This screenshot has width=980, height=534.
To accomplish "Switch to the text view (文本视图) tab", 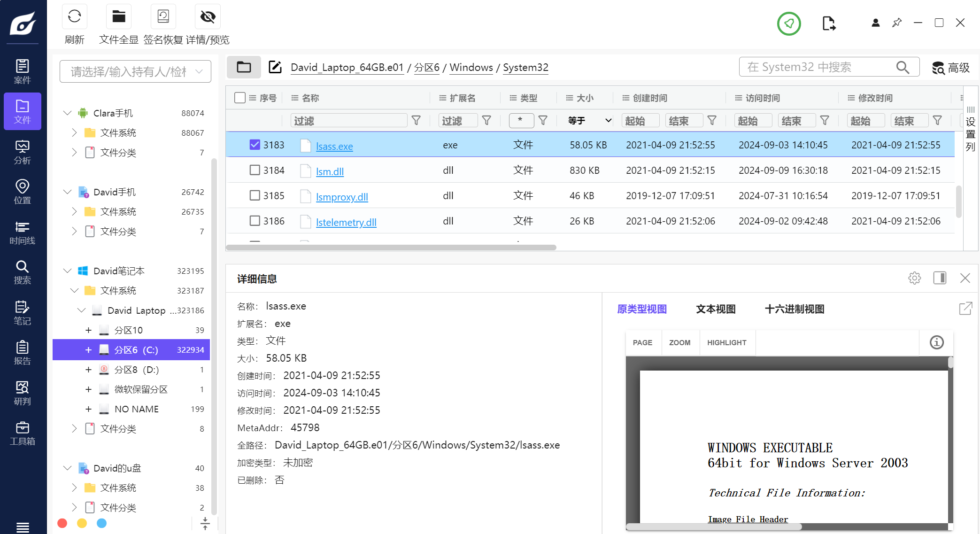I will (x=716, y=309).
